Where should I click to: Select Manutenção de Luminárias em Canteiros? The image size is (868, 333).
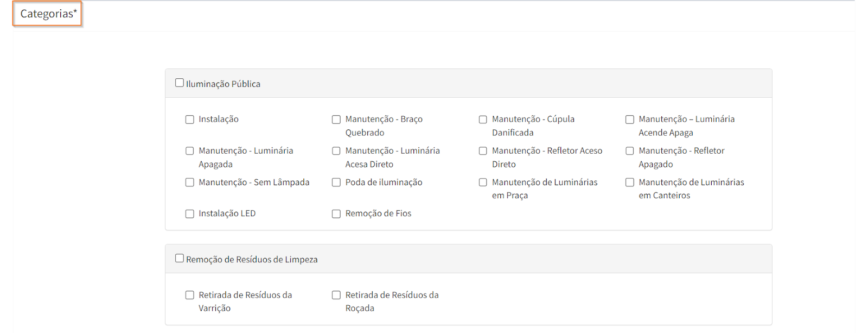630,183
